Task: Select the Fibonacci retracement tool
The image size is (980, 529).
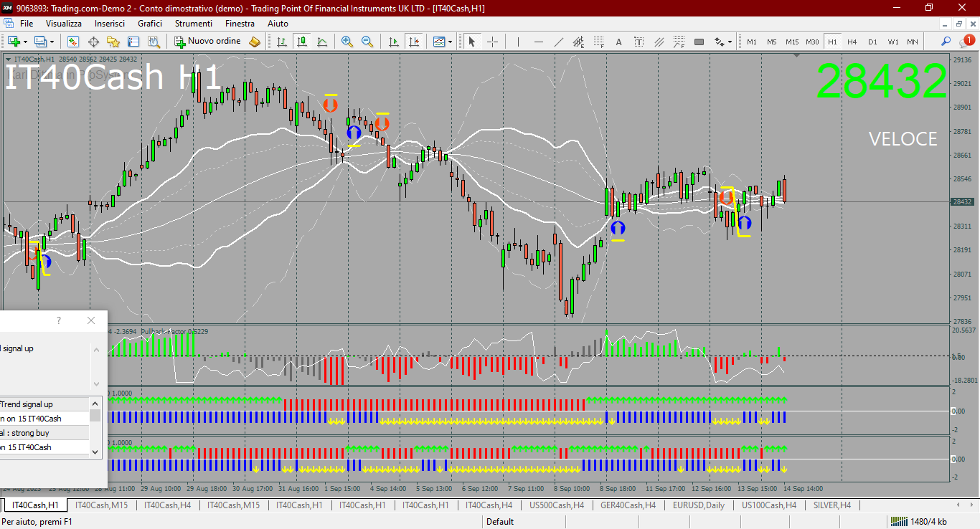Action: [x=599, y=42]
